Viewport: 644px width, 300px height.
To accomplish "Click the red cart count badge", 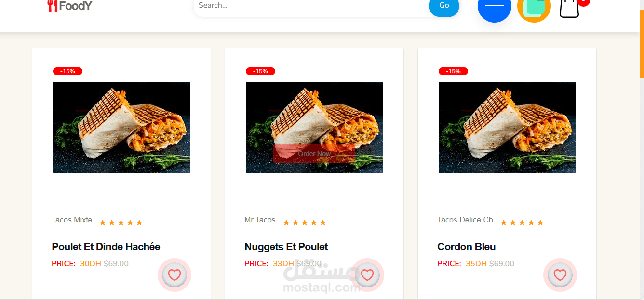I will pos(583,2).
